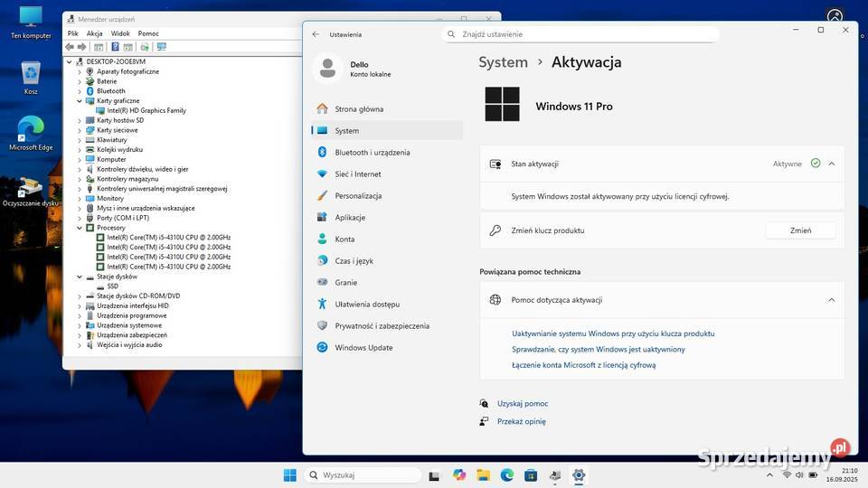Screen dimensions: 868x488
Task: Collapse the Pomoc dotycząca aktywacji section
Action: point(832,300)
